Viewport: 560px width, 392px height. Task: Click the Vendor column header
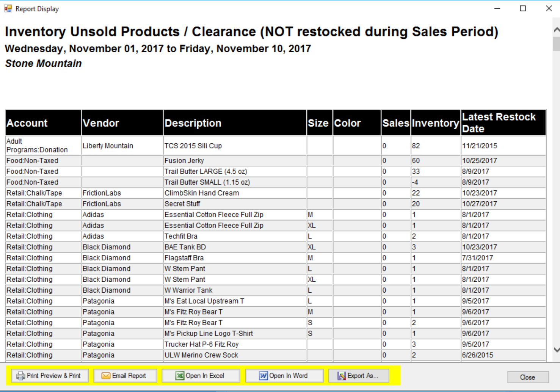point(122,123)
